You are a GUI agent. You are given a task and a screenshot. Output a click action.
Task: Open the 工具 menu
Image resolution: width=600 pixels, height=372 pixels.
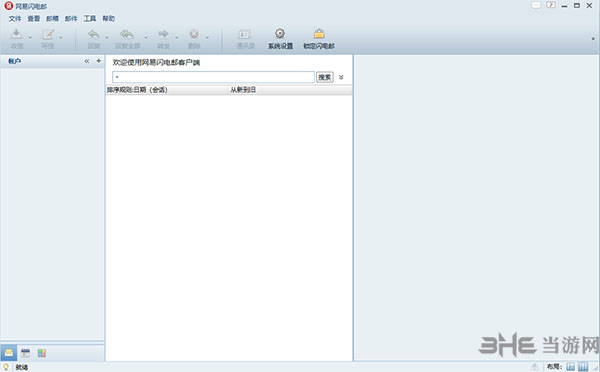point(90,18)
